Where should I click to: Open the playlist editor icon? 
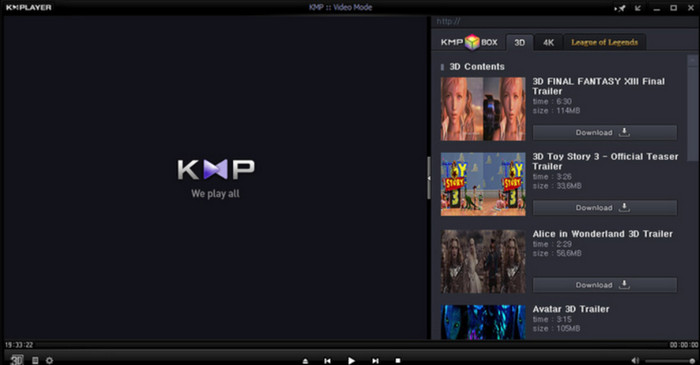35,360
